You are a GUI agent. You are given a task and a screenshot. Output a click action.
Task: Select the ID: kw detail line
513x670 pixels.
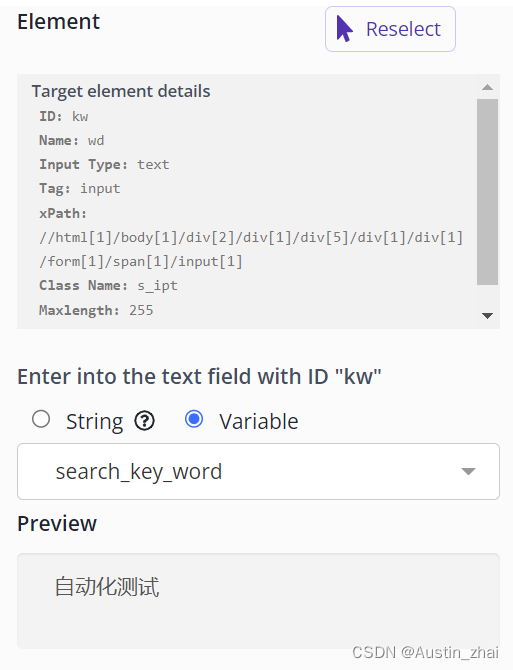click(64, 117)
